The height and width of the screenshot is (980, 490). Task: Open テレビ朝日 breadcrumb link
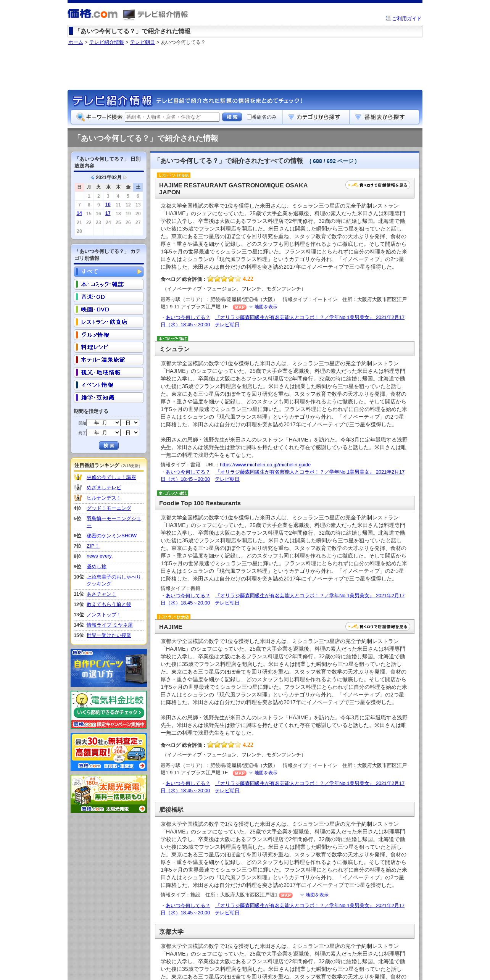click(x=142, y=42)
